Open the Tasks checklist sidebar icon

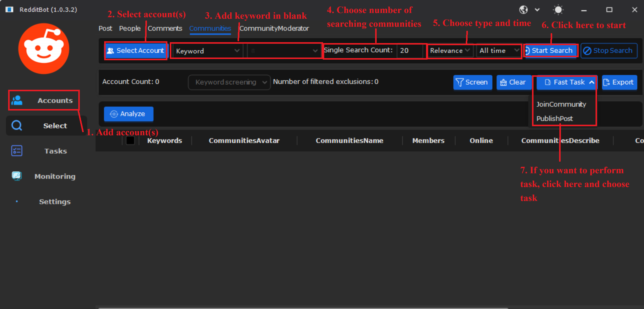point(17,151)
